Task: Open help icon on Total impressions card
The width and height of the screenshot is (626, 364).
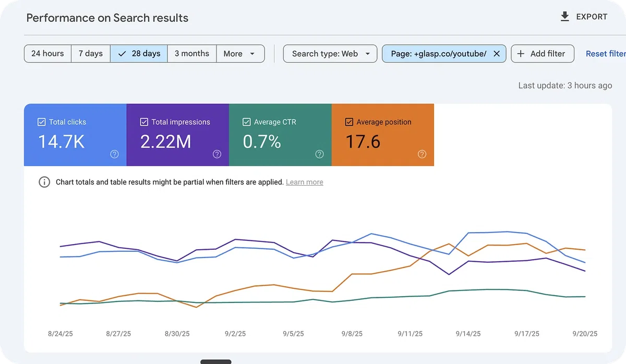Action: point(217,154)
